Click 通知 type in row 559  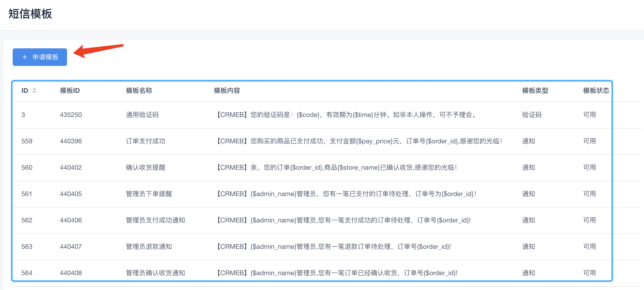click(529, 141)
